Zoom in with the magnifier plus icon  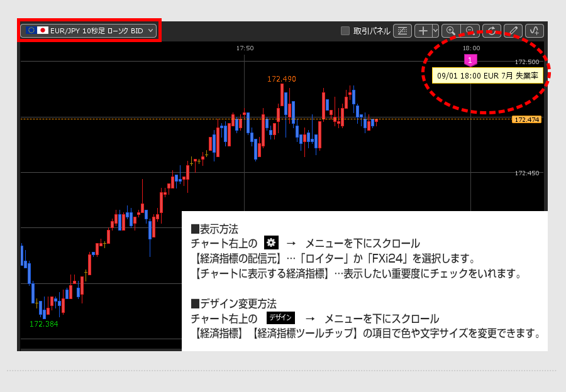451,31
